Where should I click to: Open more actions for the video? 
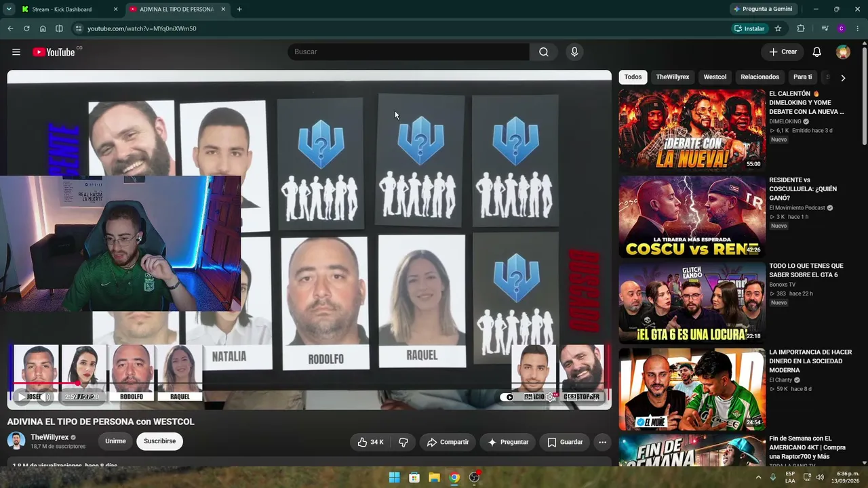pyautogui.click(x=602, y=442)
